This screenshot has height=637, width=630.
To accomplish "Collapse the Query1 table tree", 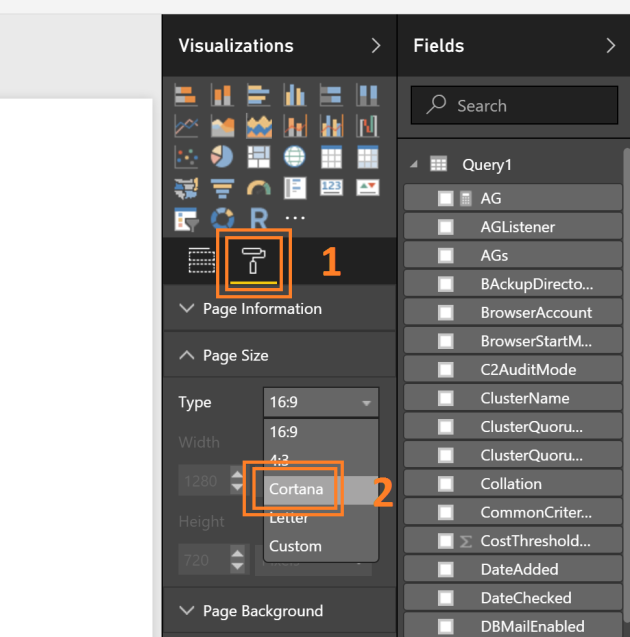I will [x=414, y=165].
